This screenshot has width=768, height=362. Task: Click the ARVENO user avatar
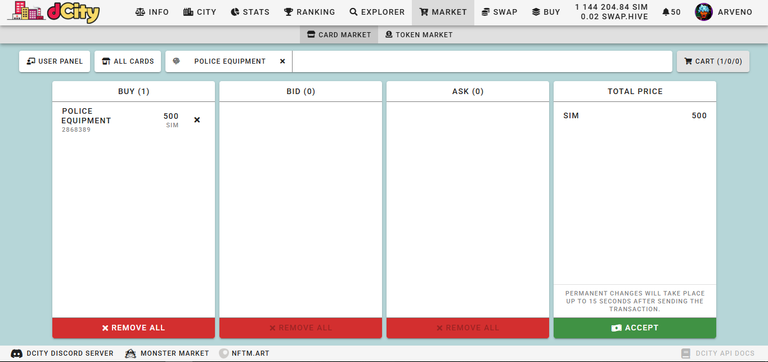tap(703, 12)
